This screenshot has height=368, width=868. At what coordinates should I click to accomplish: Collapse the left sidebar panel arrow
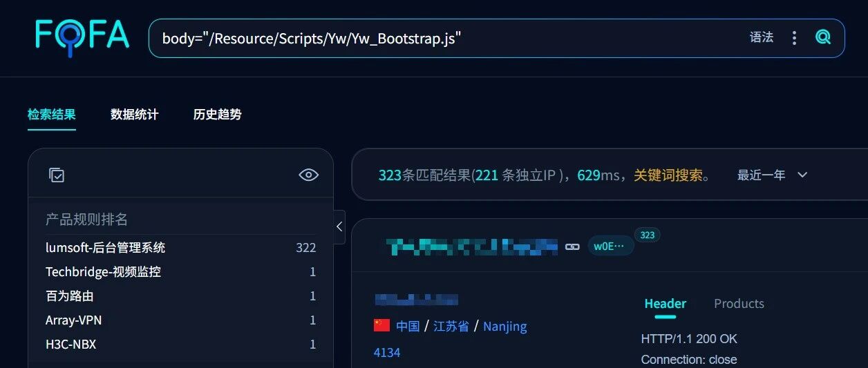[339, 226]
